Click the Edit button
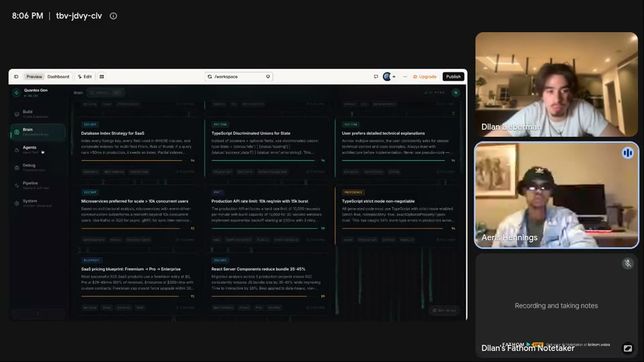The image size is (644, 362). [x=85, y=76]
